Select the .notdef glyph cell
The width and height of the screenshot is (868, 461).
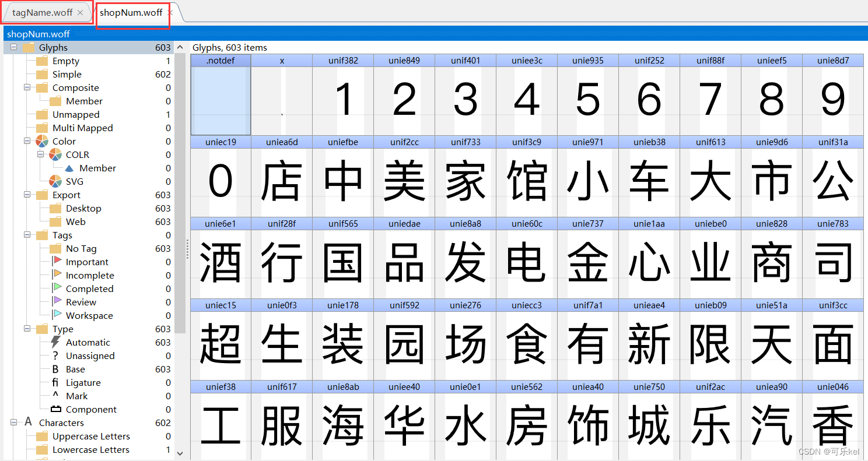(220, 96)
